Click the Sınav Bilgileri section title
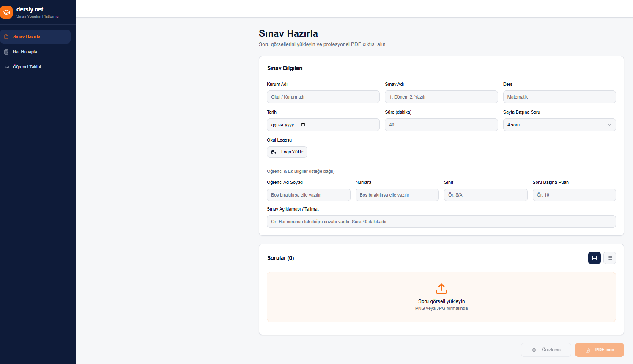The height and width of the screenshot is (364, 633). point(285,68)
